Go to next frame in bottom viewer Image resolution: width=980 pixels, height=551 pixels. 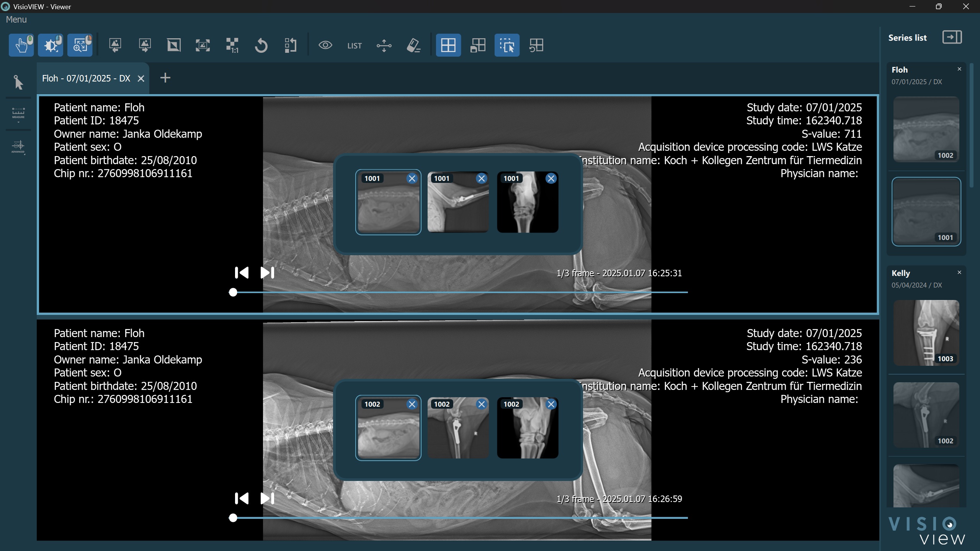[267, 498]
